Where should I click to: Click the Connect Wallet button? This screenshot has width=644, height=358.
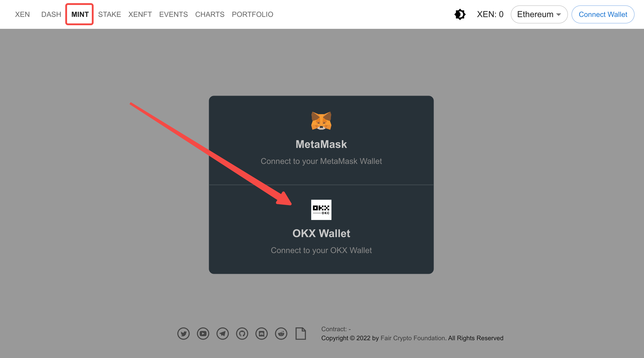click(x=603, y=14)
